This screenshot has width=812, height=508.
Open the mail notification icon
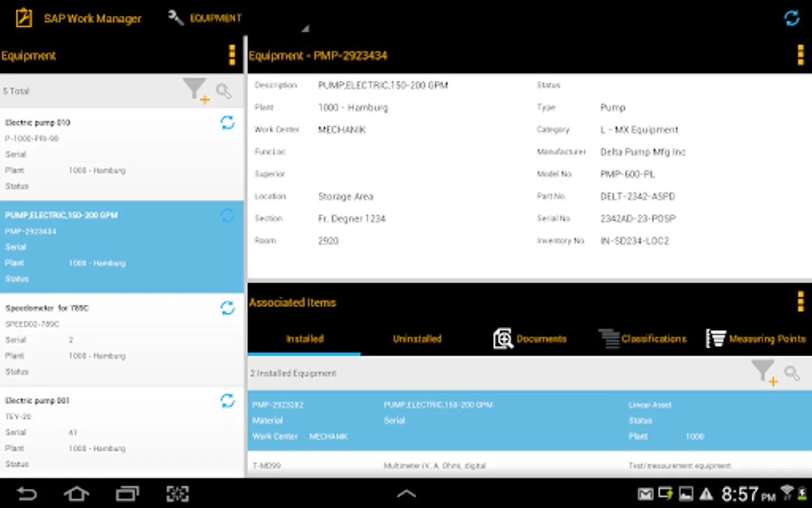[x=646, y=494]
